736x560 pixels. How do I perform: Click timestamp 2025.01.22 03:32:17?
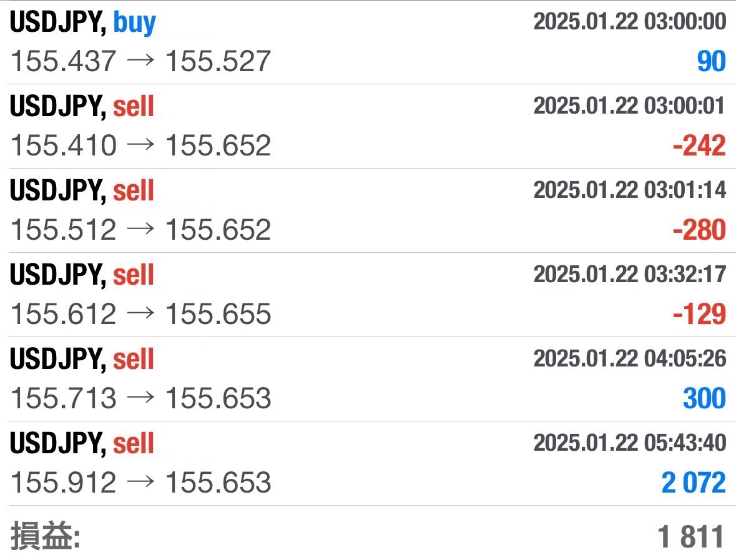pos(629,275)
